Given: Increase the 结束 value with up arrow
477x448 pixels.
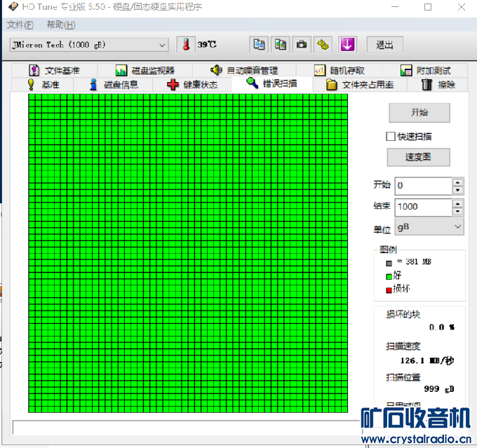Looking at the screenshot, I should click(x=457, y=203).
